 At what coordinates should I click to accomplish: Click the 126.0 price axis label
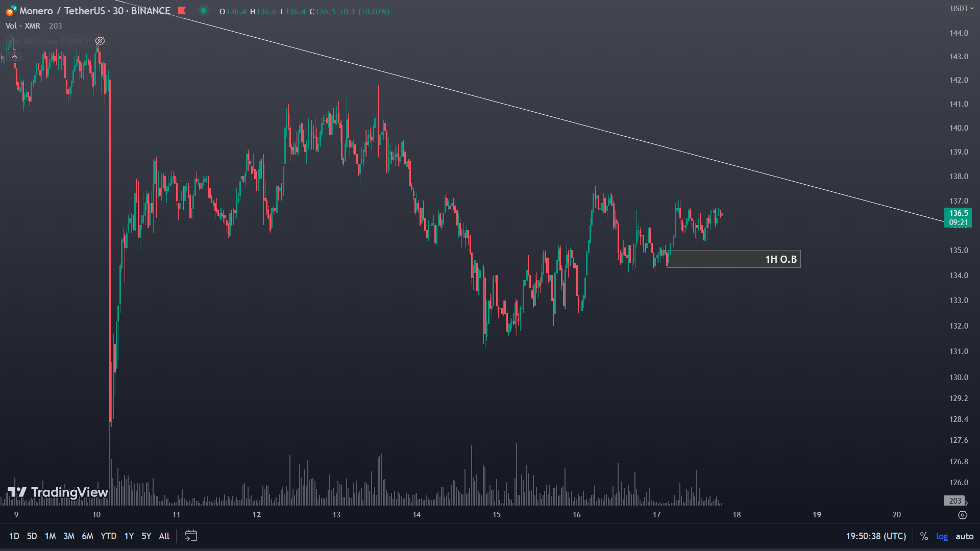(959, 483)
